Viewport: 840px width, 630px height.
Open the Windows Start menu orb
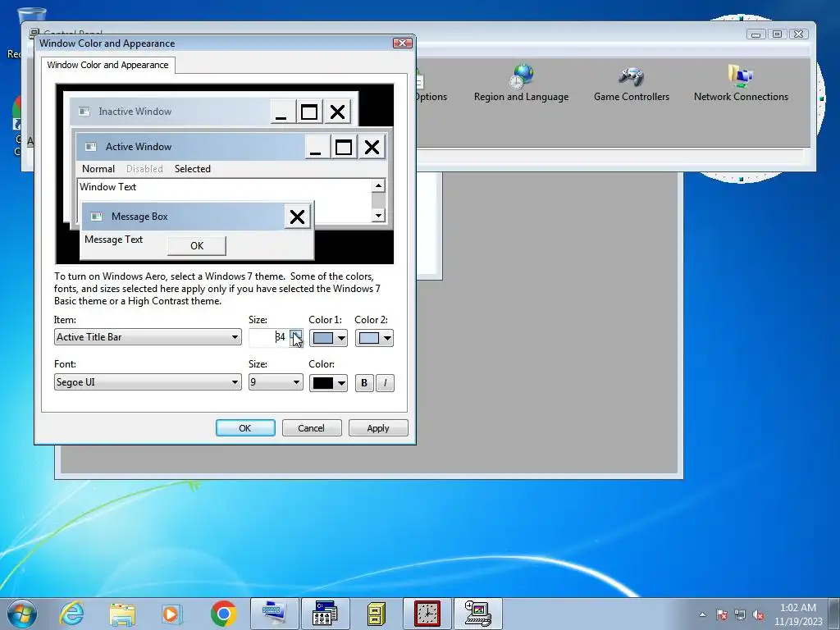(x=22, y=614)
